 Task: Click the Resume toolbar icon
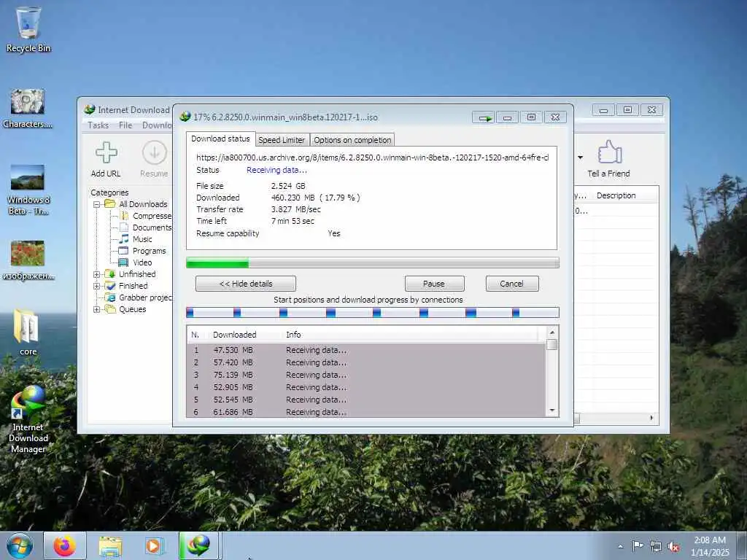point(154,160)
